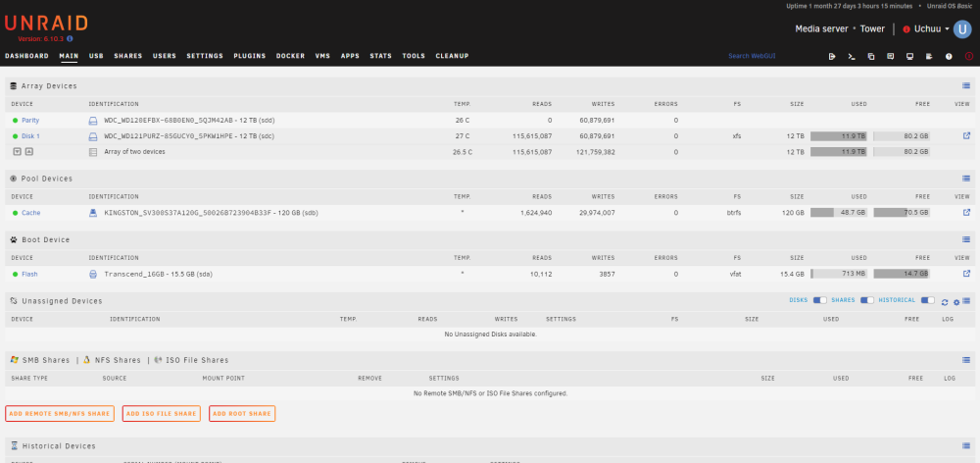Open the Cache device link
980x463 pixels.
[x=31, y=213]
